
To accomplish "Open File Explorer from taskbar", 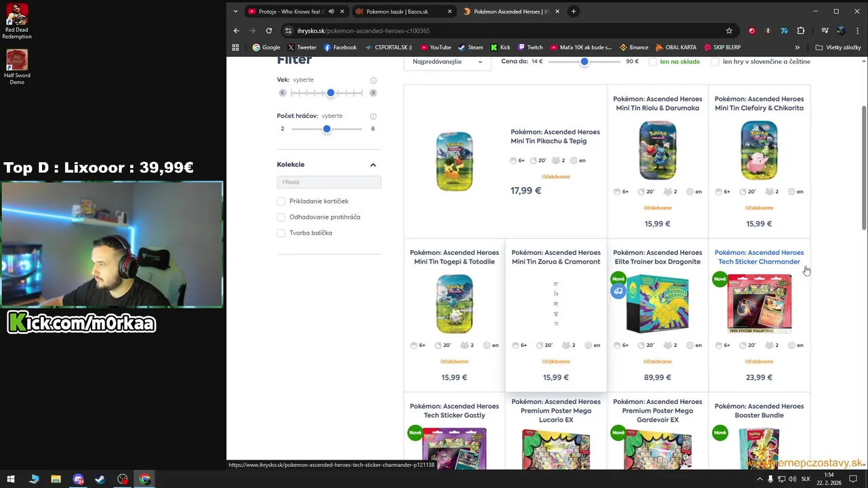I will (56, 479).
